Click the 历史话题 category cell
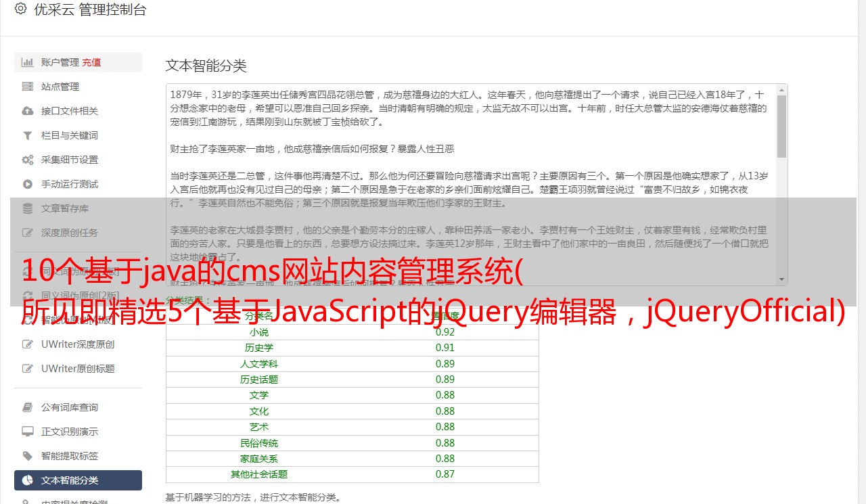Screen dimensions: 866x504 [259, 380]
